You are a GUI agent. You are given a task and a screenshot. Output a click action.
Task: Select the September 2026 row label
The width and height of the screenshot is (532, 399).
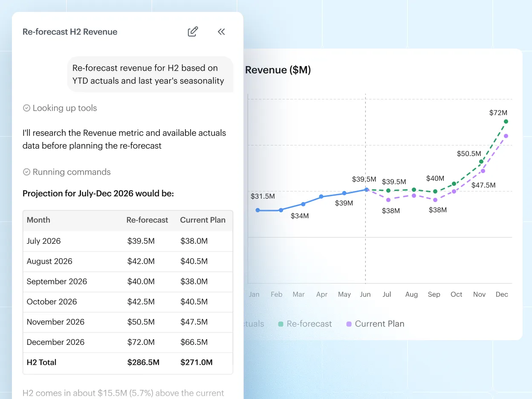(x=57, y=281)
